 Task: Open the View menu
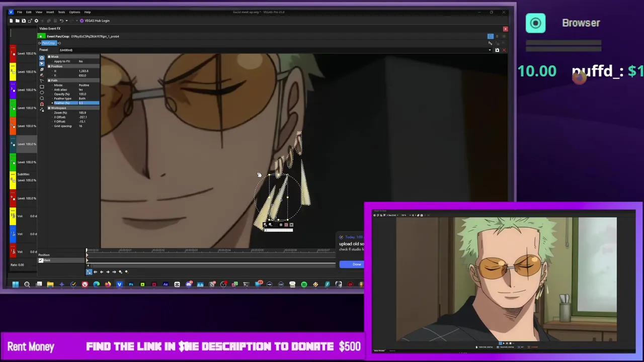[x=39, y=12]
